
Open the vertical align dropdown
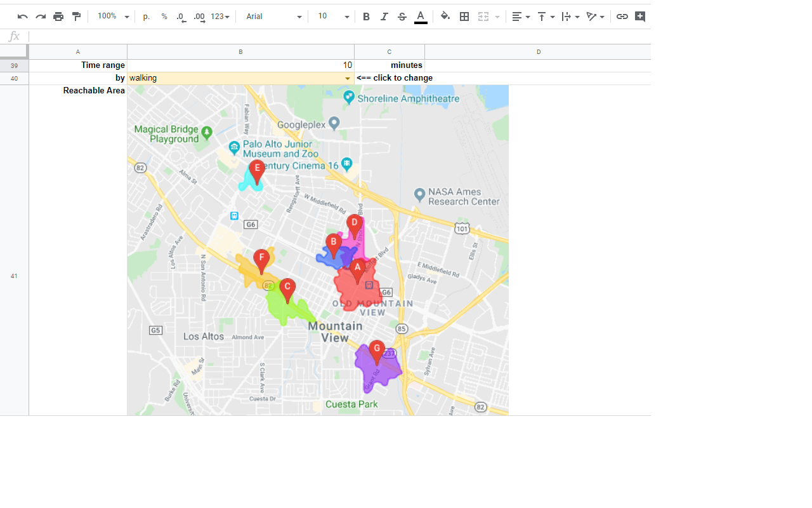click(546, 17)
